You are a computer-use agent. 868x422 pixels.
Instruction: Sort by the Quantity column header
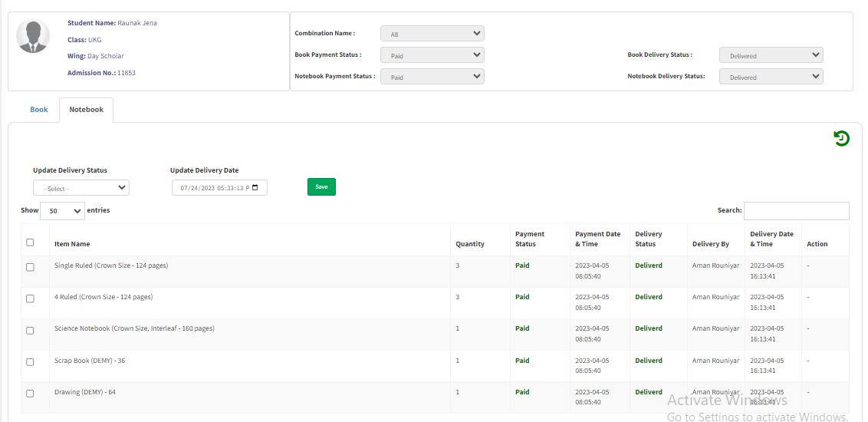[470, 244]
